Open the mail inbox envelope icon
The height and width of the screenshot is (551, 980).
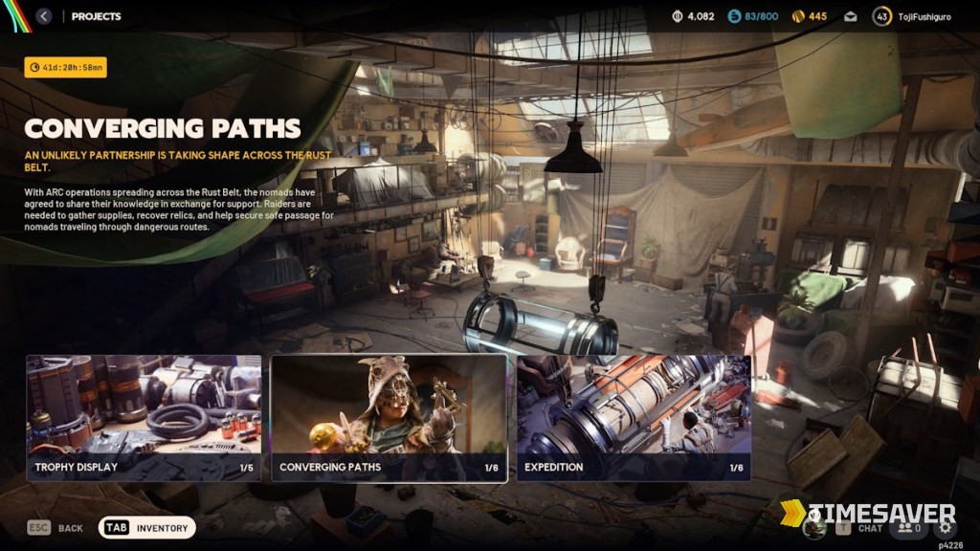tap(851, 17)
